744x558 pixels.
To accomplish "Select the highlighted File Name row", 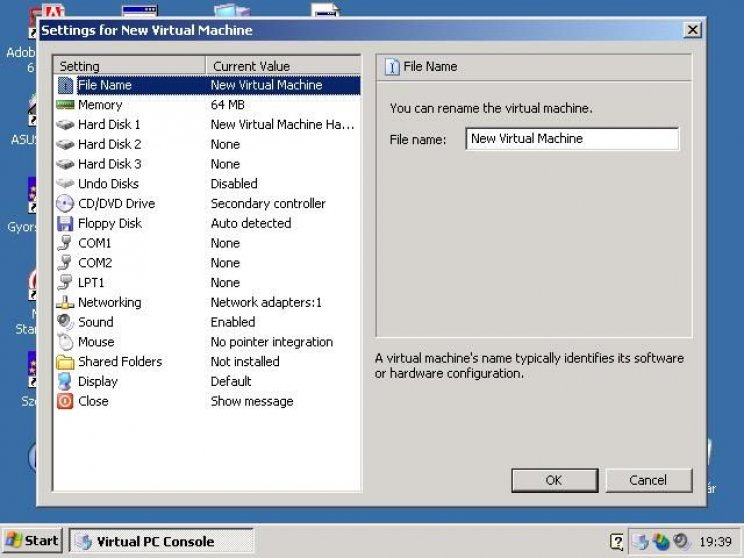I will (x=207, y=85).
